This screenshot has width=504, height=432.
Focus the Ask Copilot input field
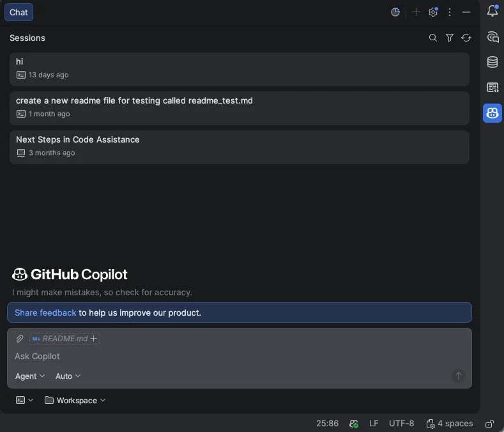coord(239,356)
